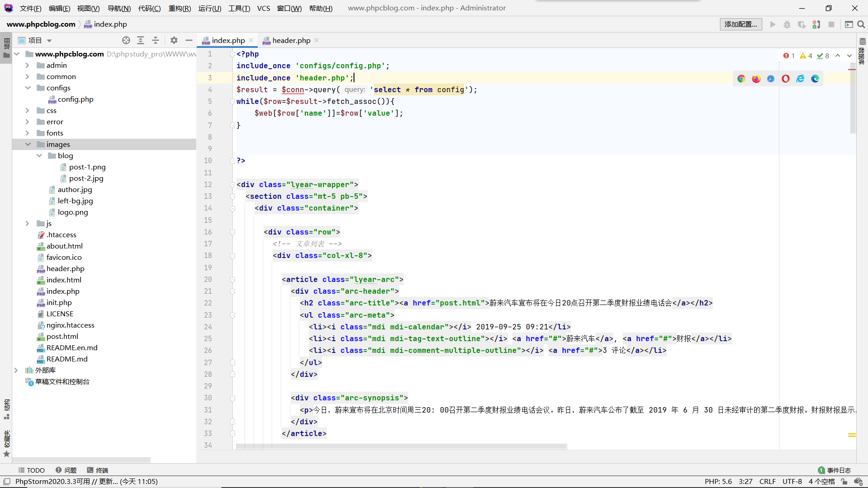Open the 文件(F) menu
The height and width of the screenshot is (488, 868).
[30, 8]
